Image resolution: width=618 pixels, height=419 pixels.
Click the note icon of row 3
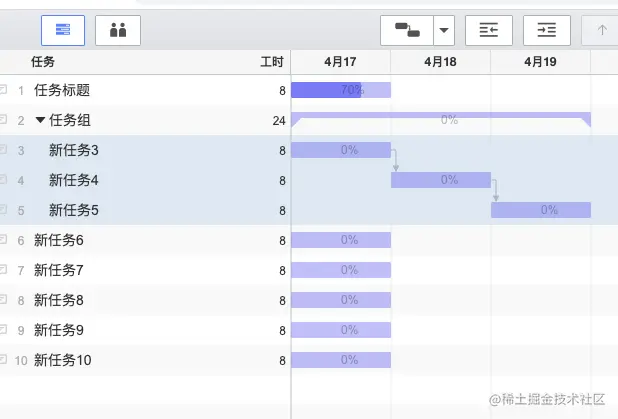(x=3, y=149)
